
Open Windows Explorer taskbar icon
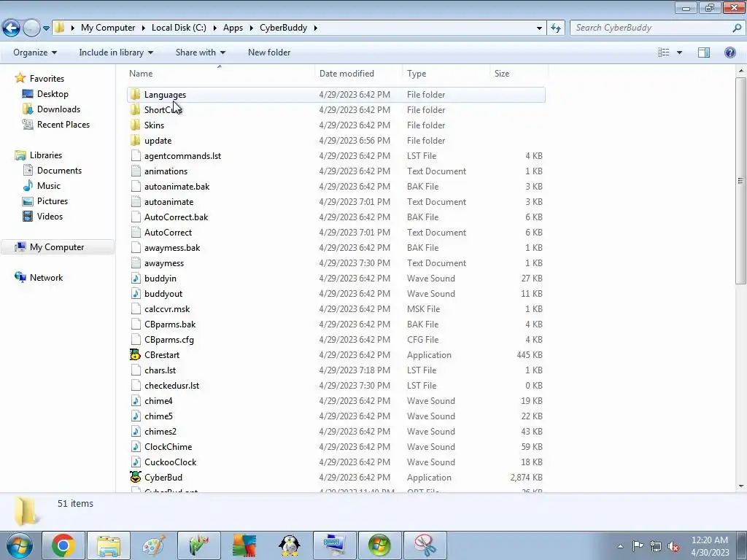pos(109,545)
